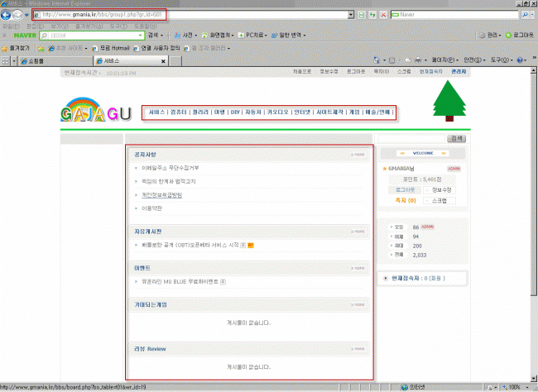Image resolution: width=538 pixels, height=392 pixels.
Task: Click the gray 검색 site search button
Action: [x=456, y=139]
